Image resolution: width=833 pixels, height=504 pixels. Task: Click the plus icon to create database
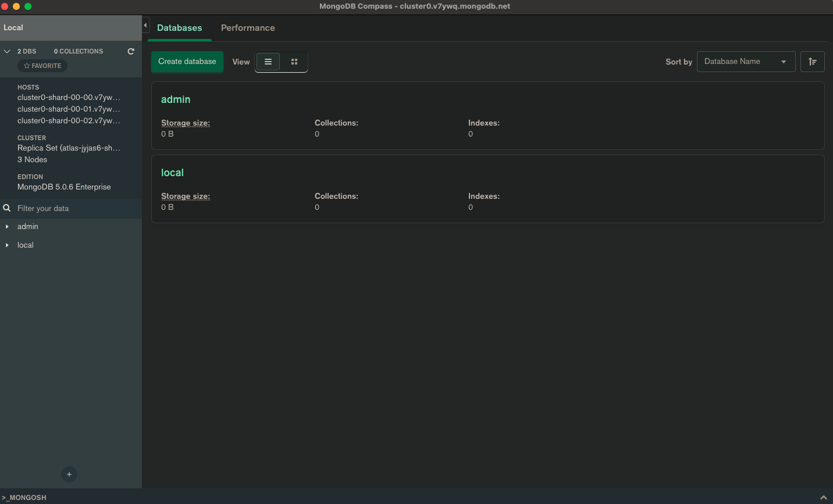[69, 474]
